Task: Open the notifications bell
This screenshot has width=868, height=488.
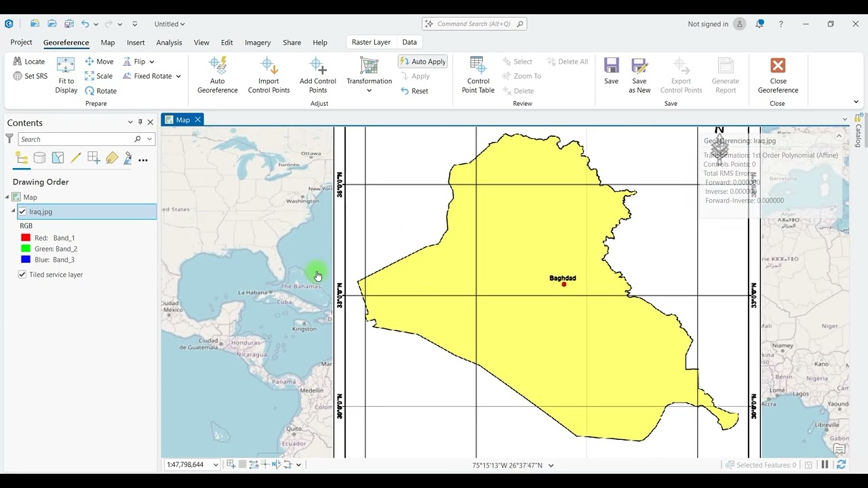Action: [x=760, y=24]
